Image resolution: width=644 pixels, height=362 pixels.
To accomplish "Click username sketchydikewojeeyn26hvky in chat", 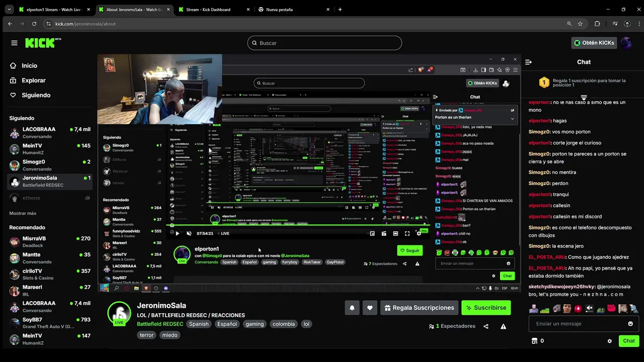I will [562, 287].
